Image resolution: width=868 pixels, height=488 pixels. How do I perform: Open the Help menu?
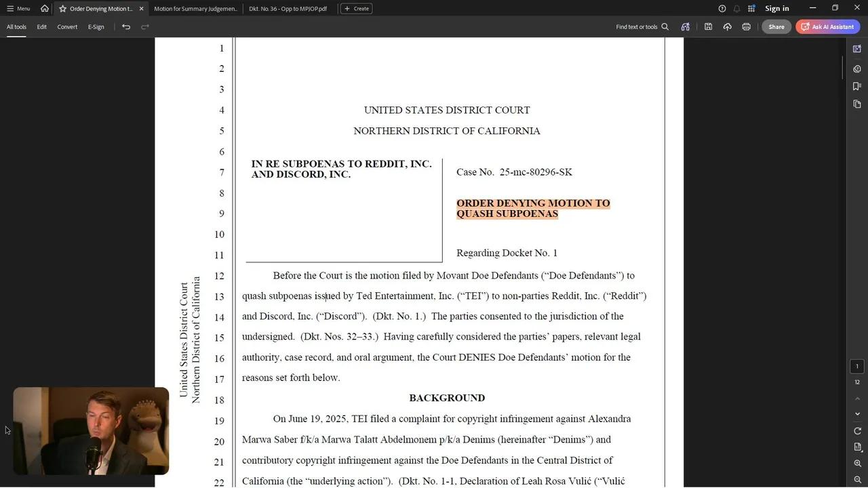[722, 9]
